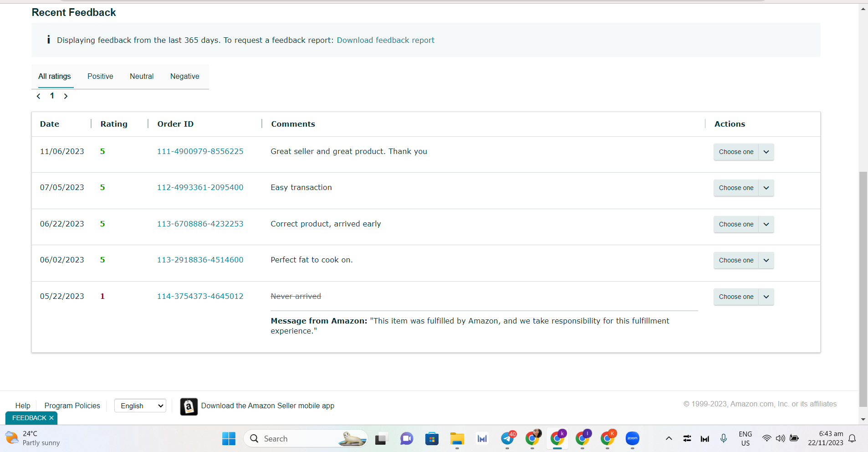Check the battery status icon

[x=795, y=438]
